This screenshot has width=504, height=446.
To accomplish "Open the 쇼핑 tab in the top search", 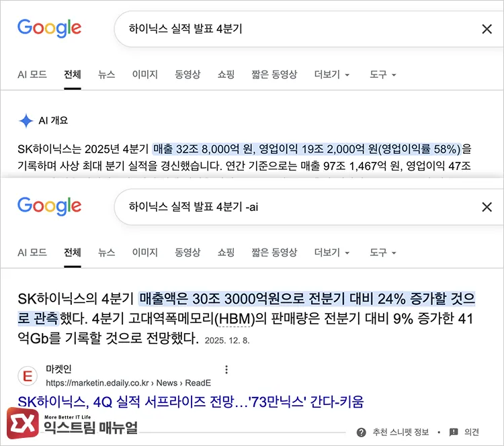I will pos(226,75).
